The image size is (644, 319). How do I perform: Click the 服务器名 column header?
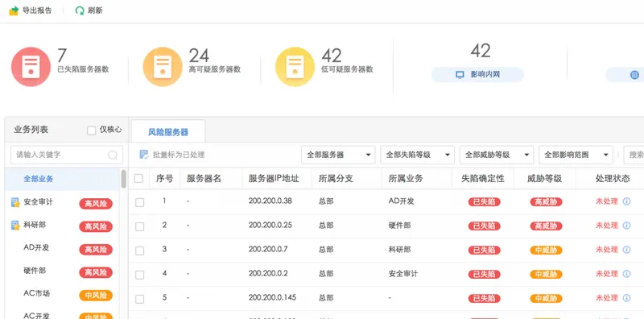pos(204,178)
